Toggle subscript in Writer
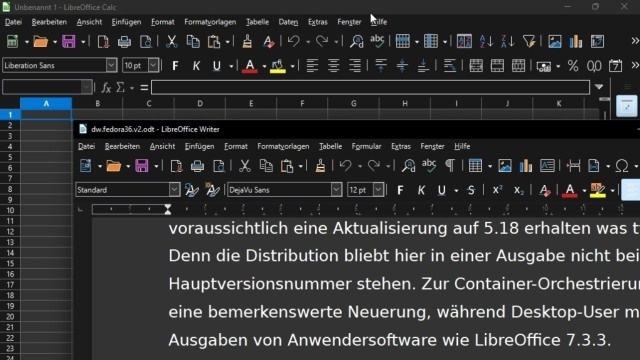Viewport: 640px width, 360px height. coord(519,190)
